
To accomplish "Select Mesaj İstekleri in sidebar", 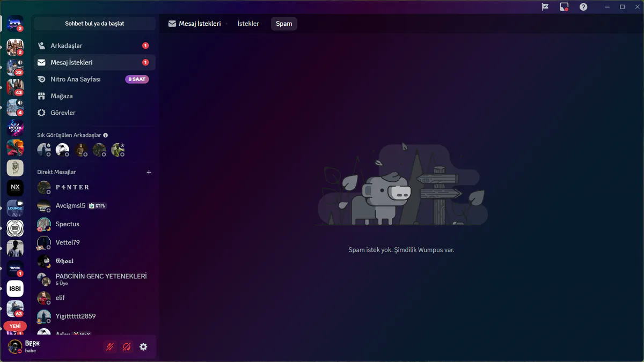I will point(94,62).
